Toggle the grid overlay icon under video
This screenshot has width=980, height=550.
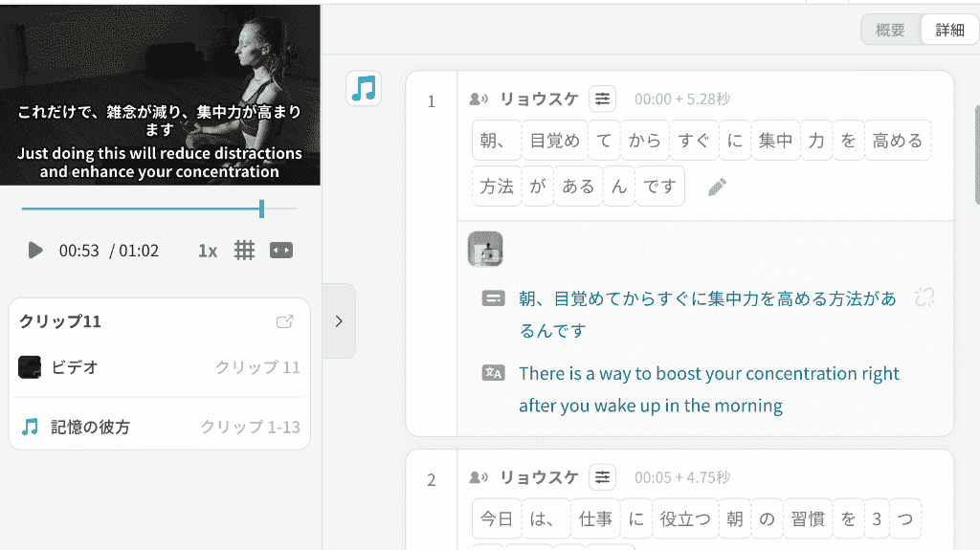[x=244, y=251]
